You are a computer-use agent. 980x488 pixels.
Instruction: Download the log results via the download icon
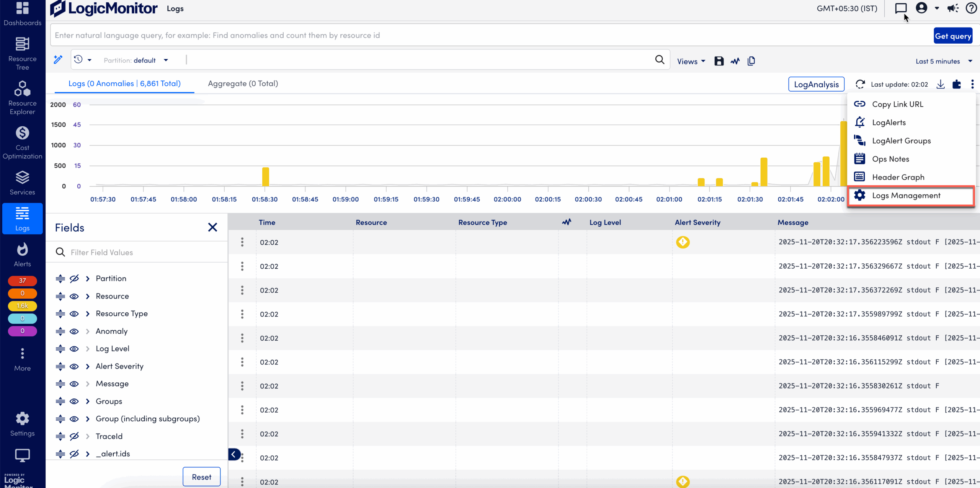pyautogui.click(x=941, y=84)
